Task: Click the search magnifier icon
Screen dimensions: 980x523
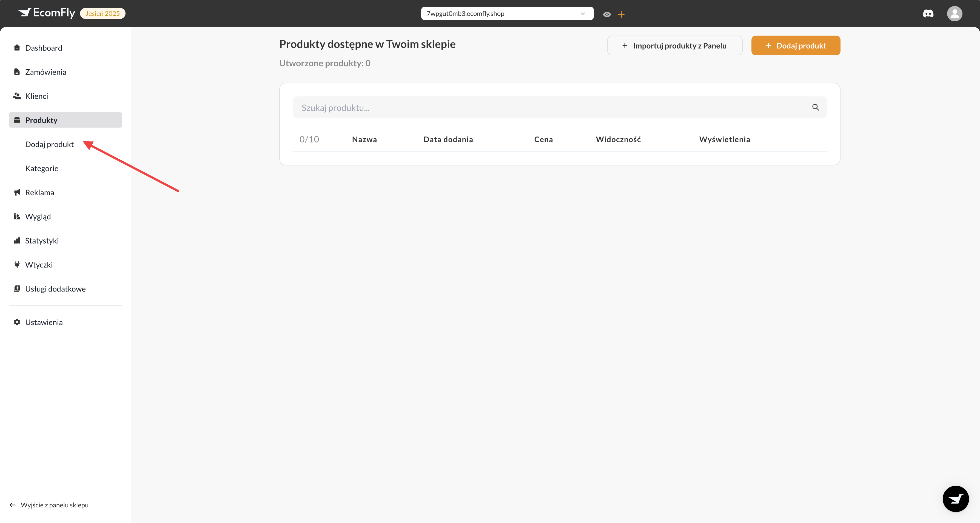Action: pos(815,107)
